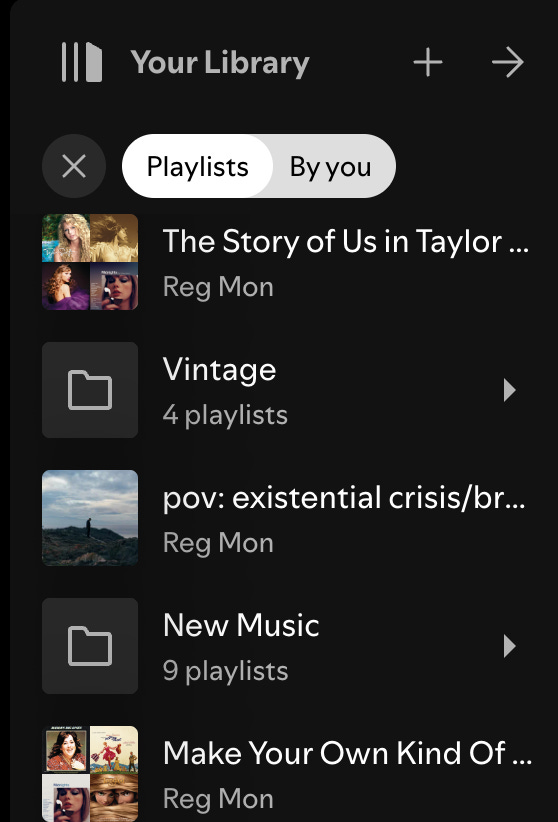Open the New Music folder icon
558x822 pixels.
coord(90,646)
